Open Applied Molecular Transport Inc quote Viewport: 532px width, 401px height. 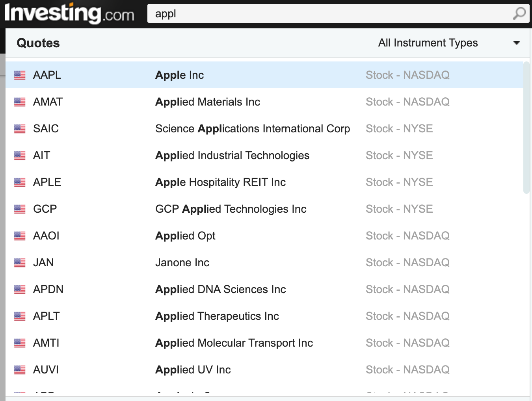(x=264, y=343)
